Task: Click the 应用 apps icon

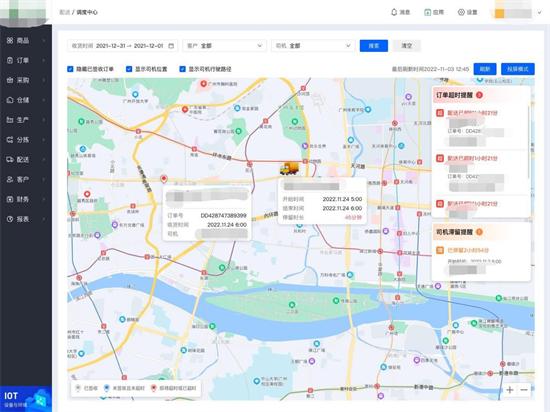Action: [428, 12]
